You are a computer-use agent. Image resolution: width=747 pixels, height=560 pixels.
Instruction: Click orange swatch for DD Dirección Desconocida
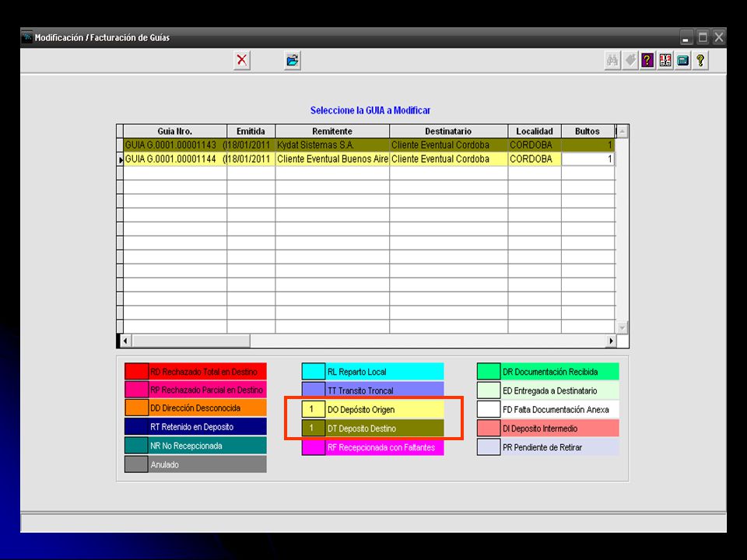tap(137, 408)
